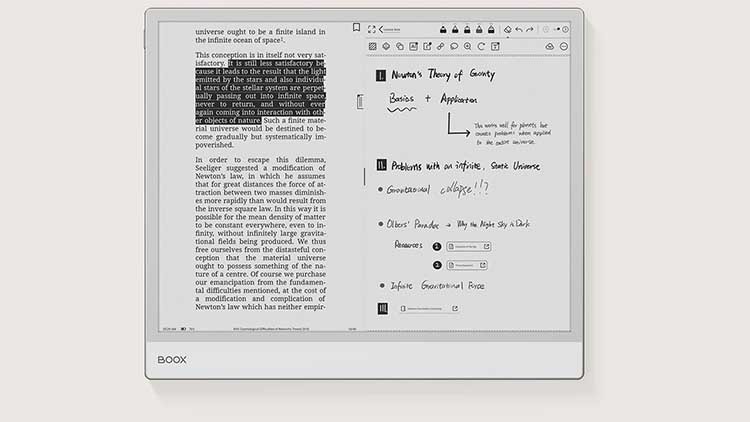Go back using the note title arrow

point(382,30)
